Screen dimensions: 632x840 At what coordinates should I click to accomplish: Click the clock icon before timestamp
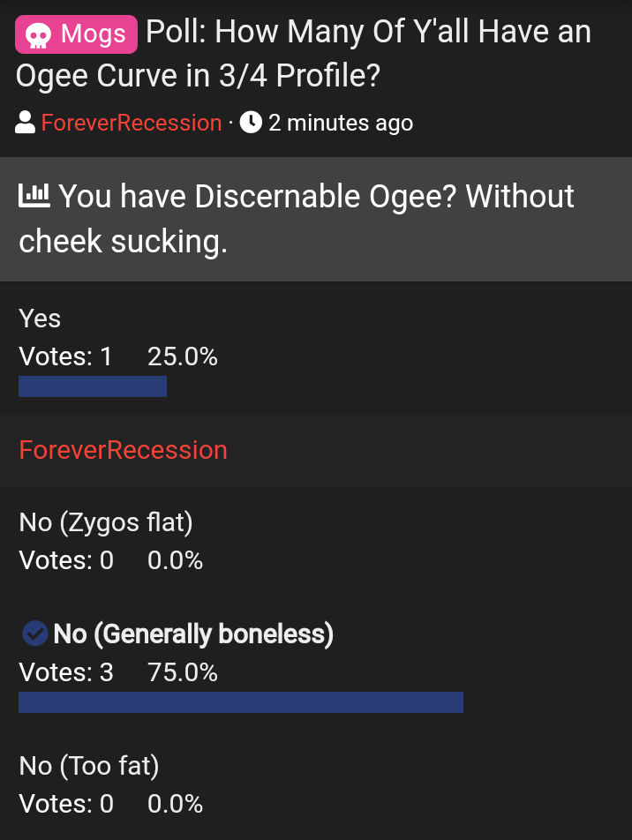[x=251, y=123]
